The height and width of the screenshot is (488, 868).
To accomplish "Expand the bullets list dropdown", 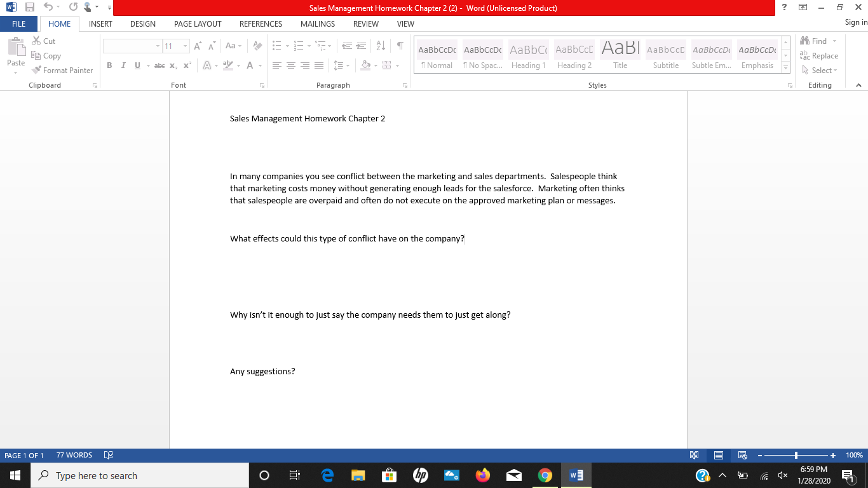I will tap(286, 46).
